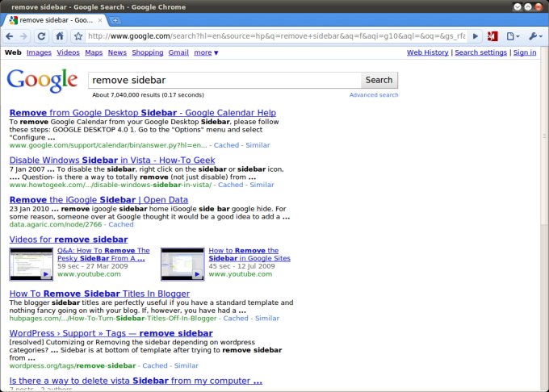Expand the 'more' dropdown menu
The width and height of the screenshot is (549, 392).
[x=206, y=52]
